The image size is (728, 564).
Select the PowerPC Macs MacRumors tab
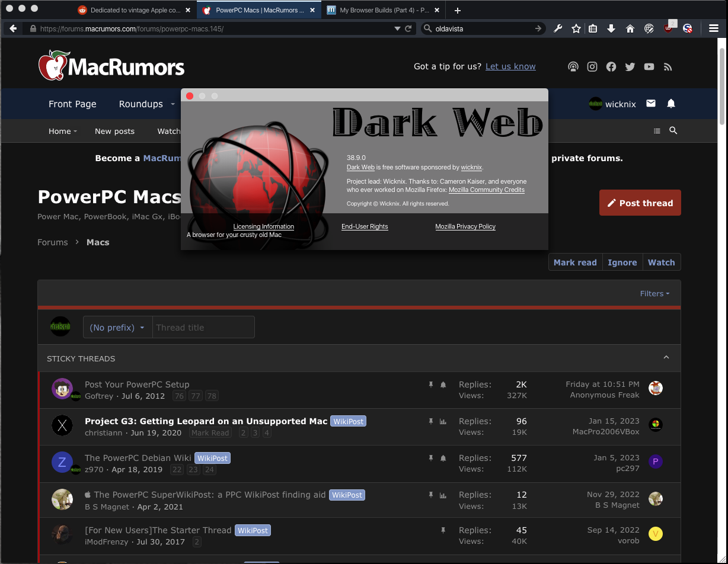(260, 10)
